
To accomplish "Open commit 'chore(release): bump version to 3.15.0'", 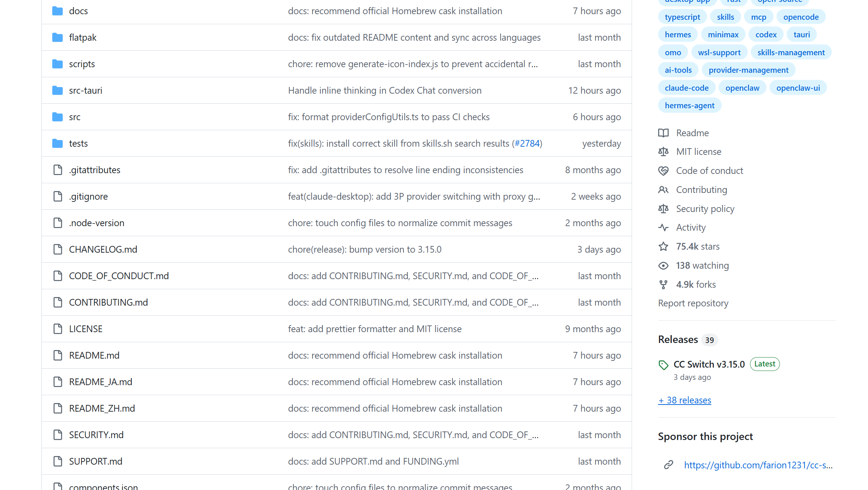I will coord(365,249).
